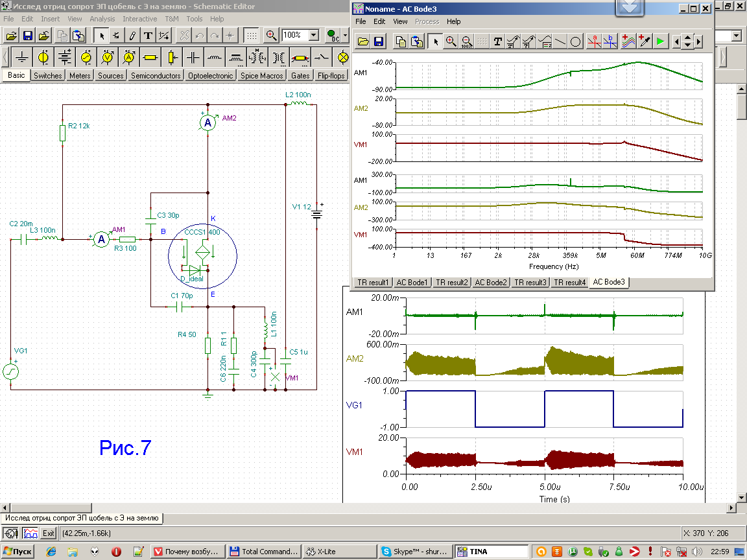Select the ammeter component icon

pyautogui.click(x=128, y=58)
